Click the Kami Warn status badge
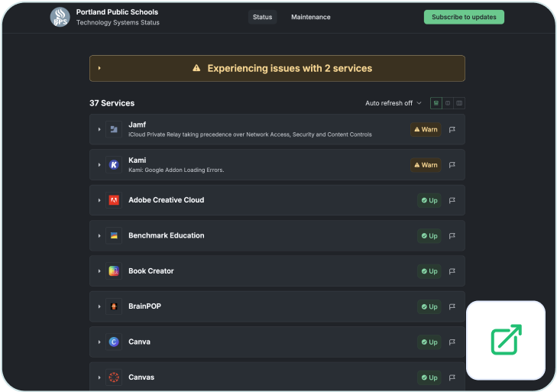 (x=426, y=164)
